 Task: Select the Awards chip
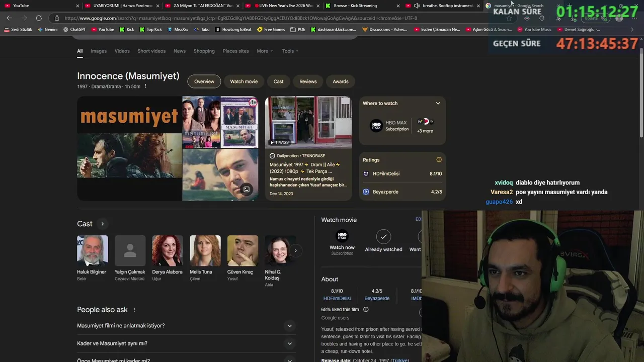341,81
